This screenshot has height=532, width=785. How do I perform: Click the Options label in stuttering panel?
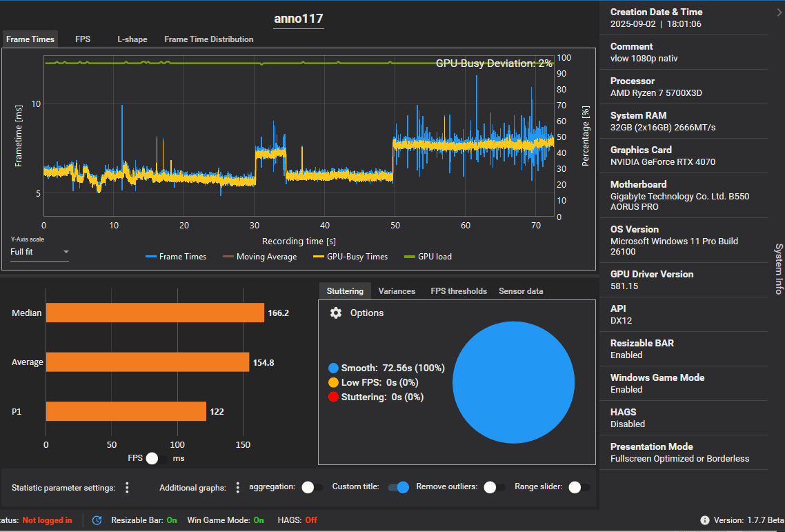point(367,313)
